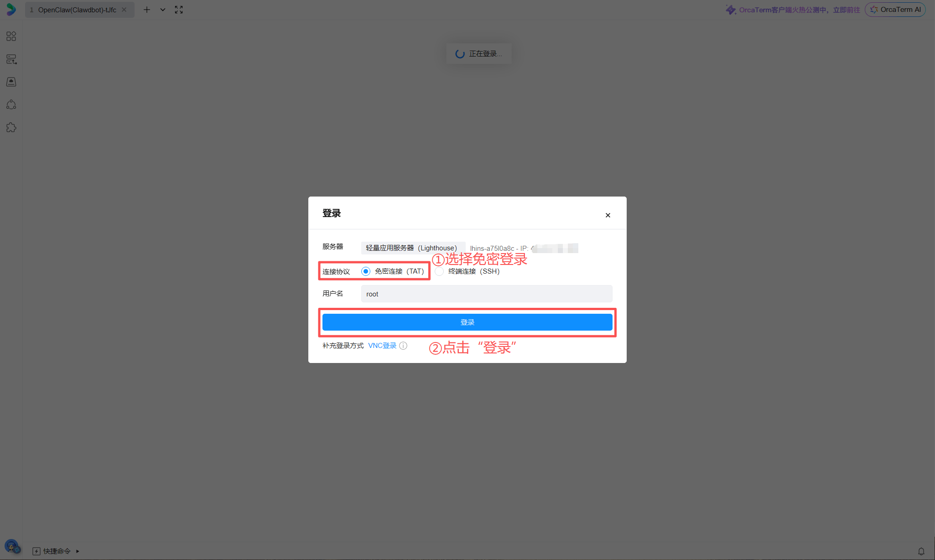Screen dimensions: 935x560
Task: Expand the 快捷命令 panel arrow
Action: (x=78, y=551)
